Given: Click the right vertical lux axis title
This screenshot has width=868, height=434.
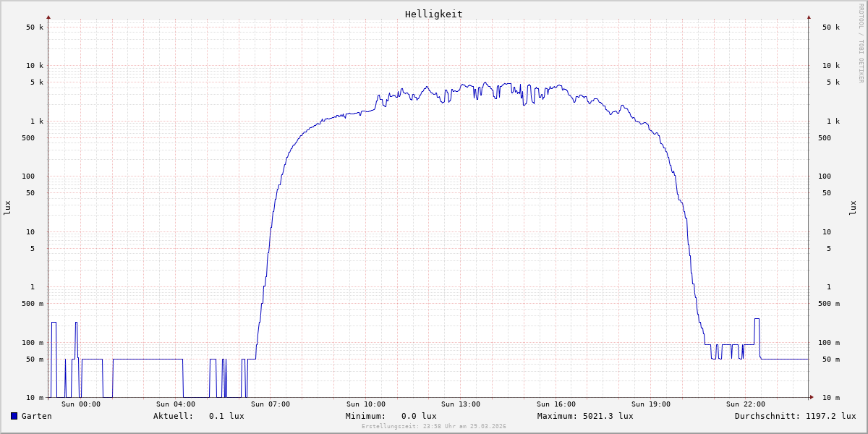Looking at the screenshot, I should 853,208.
